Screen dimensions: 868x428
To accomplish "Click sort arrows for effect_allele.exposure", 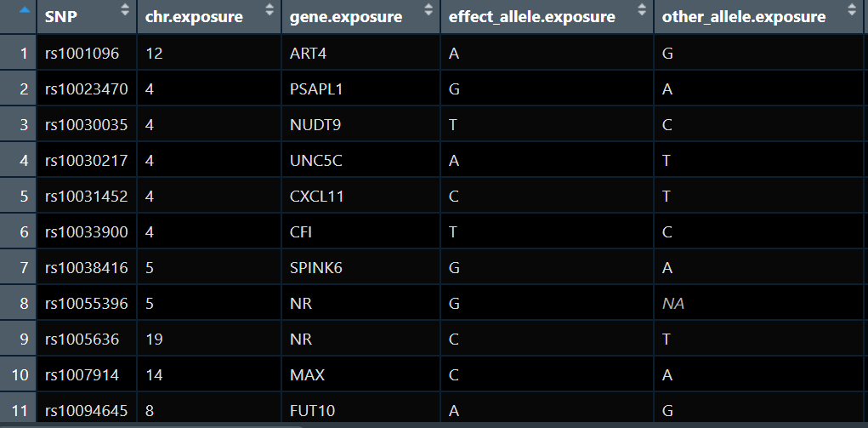I will tap(642, 9).
